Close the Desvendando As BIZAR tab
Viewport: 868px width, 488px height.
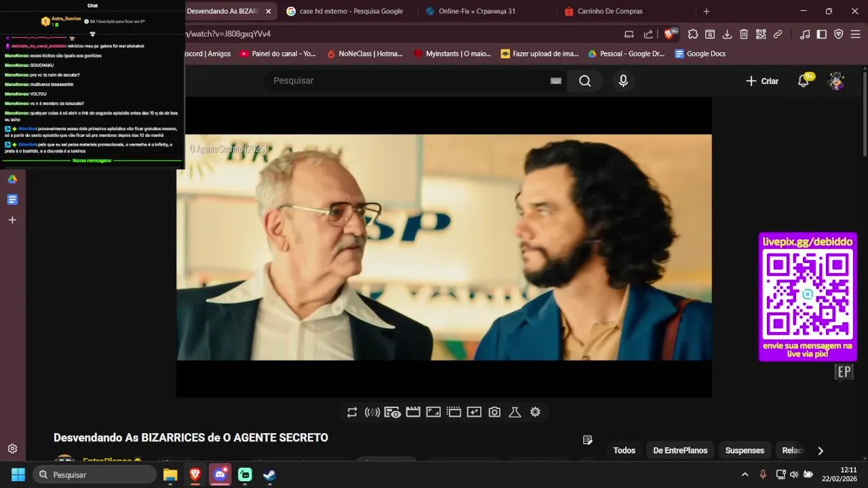pyautogui.click(x=269, y=11)
